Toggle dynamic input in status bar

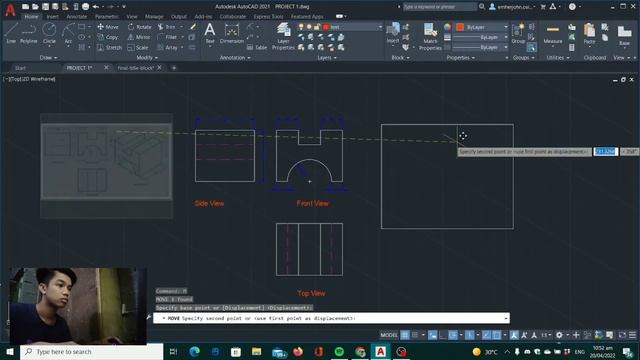point(433,335)
